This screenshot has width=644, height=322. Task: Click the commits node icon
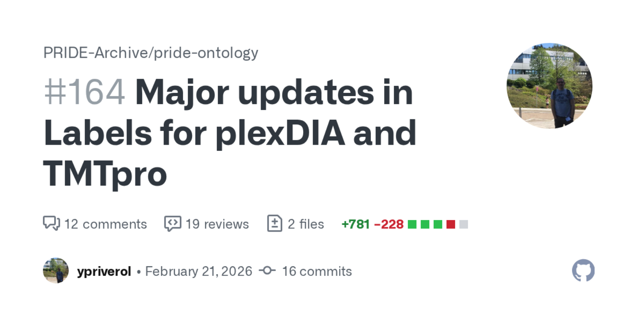(267, 270)
